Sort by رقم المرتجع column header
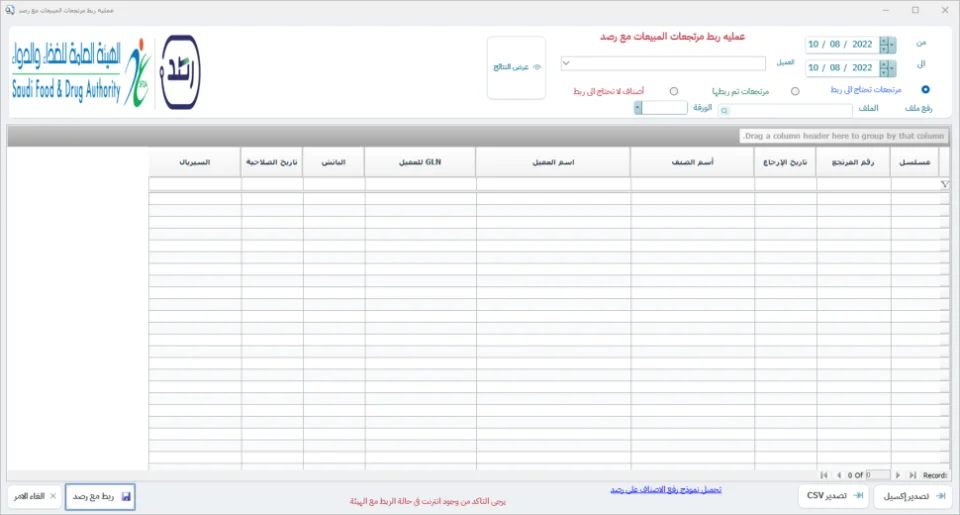The width and height of the screenshot is (960, 515). pyautogui.click(x=853, y=162)
